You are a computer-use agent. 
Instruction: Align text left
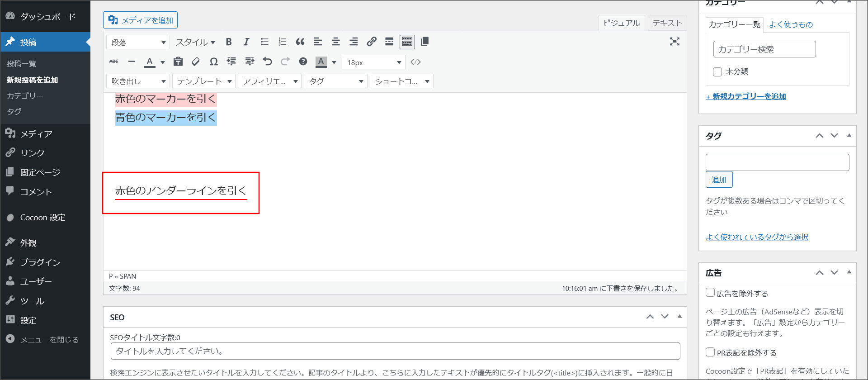318,42
